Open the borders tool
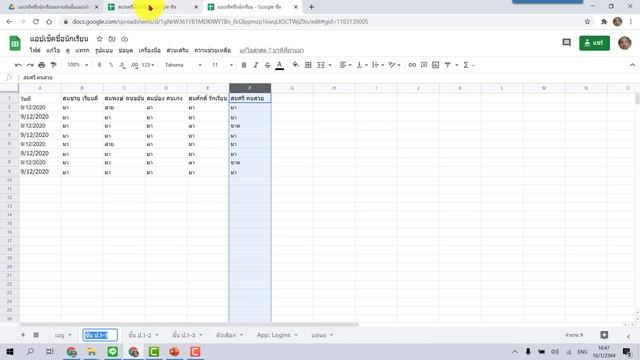This screenshot has width=640, height=360. coord(308,65)
